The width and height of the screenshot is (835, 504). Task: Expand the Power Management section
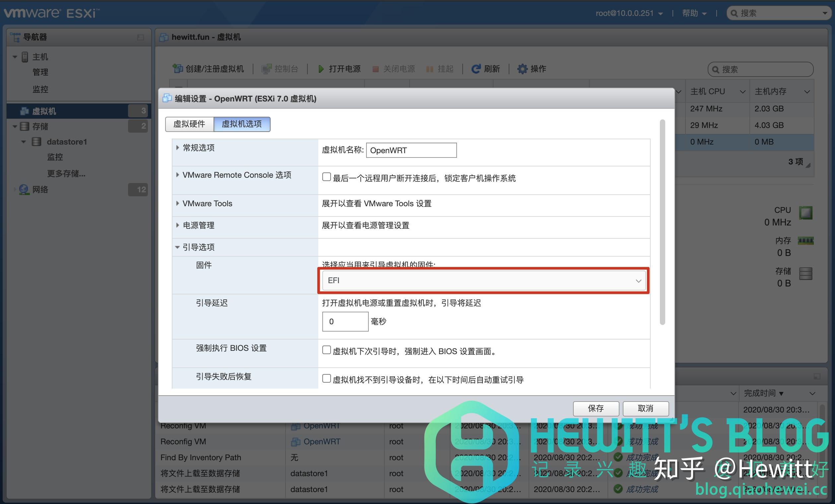(177, 225)
